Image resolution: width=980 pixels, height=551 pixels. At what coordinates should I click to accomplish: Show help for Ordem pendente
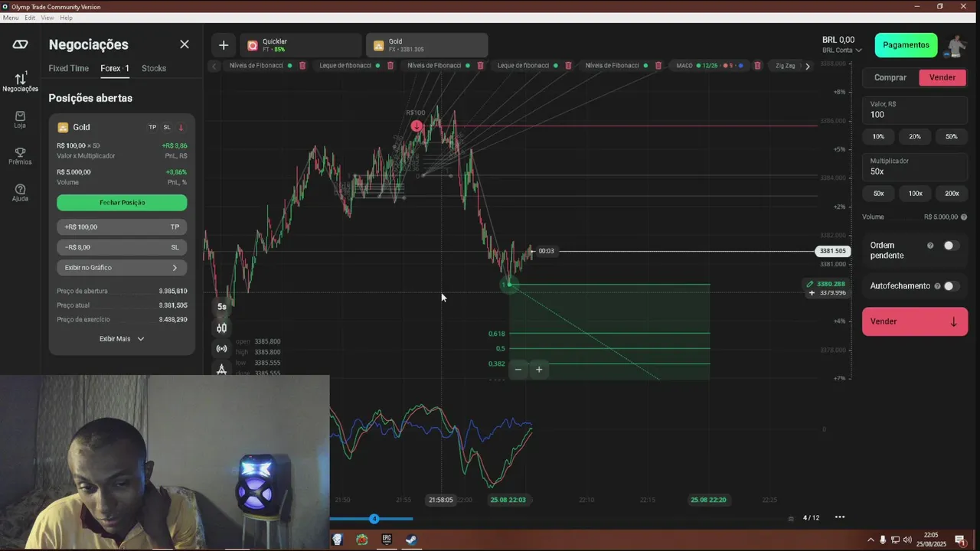coord(930,246)
